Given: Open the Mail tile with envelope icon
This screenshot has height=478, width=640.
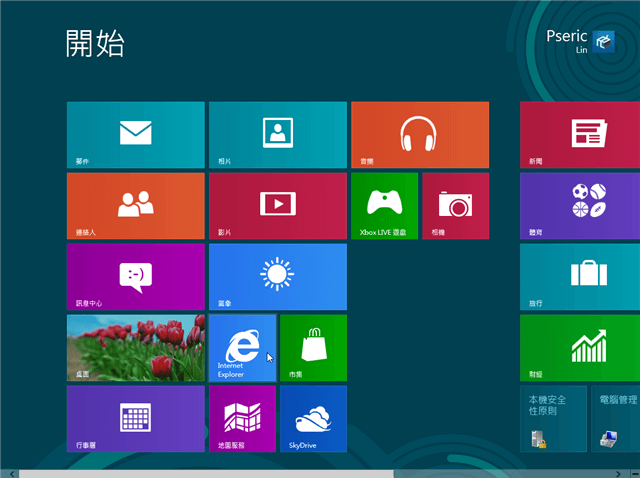Looking at the screenshot, I should click(x=136, y=135).
